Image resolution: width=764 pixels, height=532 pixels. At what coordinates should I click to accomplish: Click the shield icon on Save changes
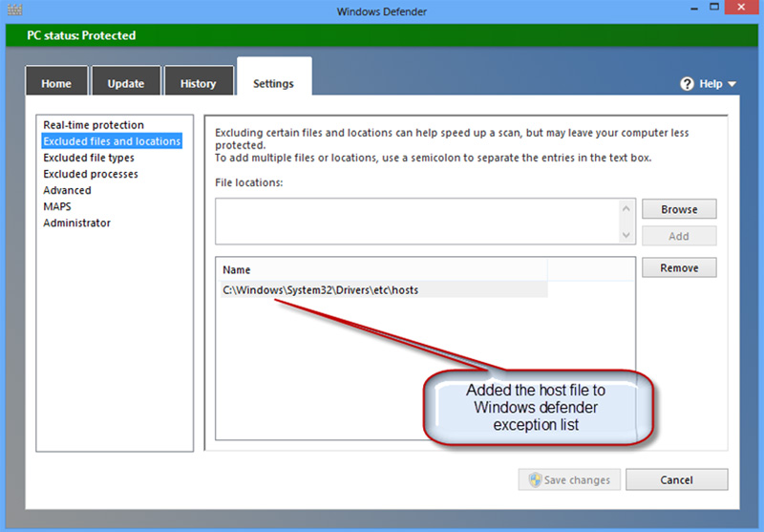[x=533, y=480]
